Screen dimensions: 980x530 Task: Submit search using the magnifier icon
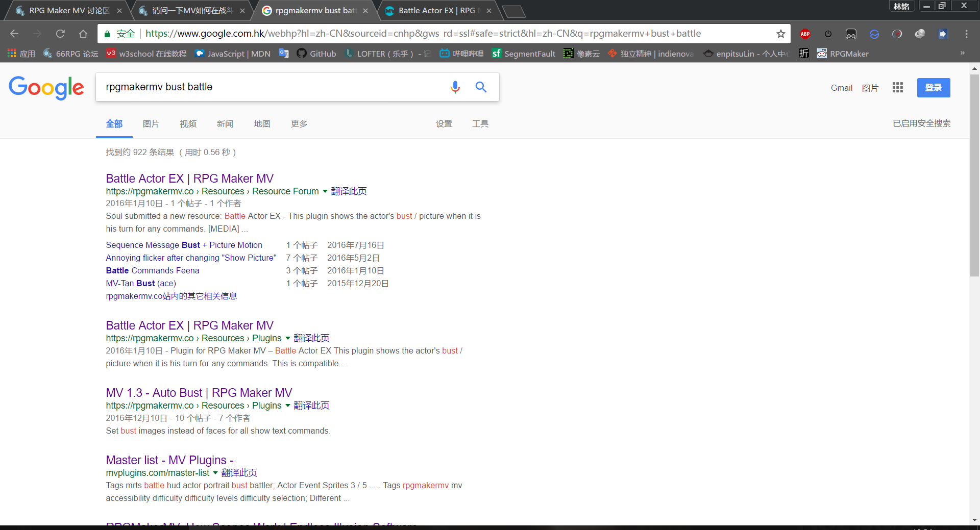point(481,87)
